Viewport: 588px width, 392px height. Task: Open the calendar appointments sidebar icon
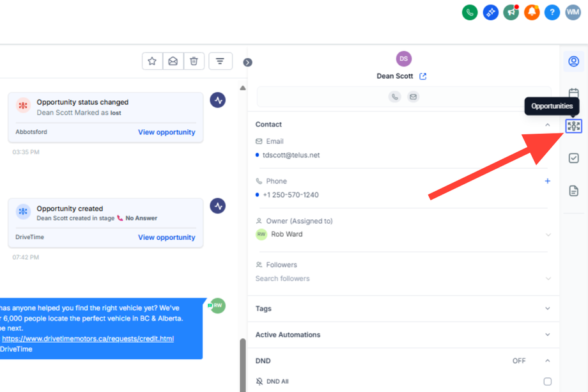point(573,93)
